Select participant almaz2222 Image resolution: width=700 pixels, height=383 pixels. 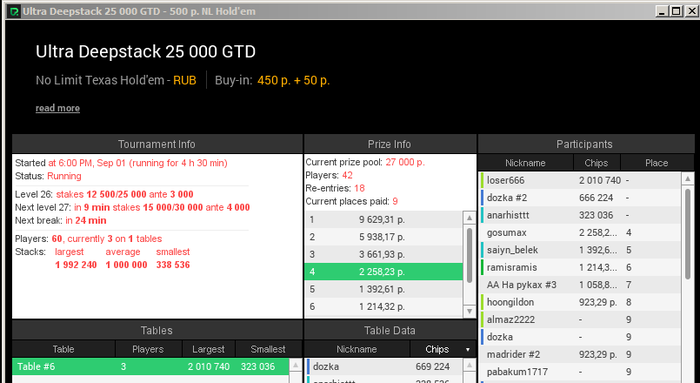(580, 320)
